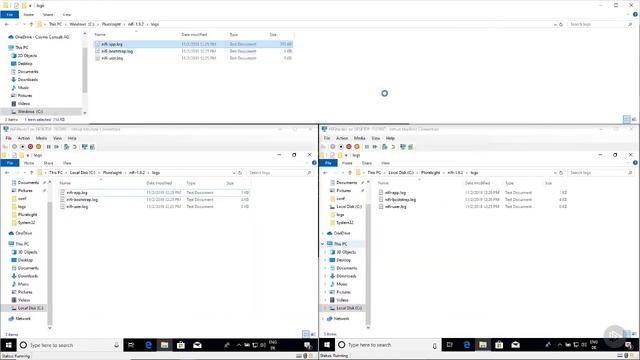The height and width of the screenshot is (360, 640).
Task: Switch to View tab in right VM Explorer
Action: [385, 163]
